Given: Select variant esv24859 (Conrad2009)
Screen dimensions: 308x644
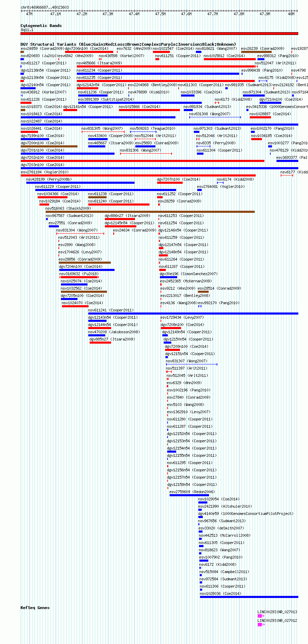Looking at the screenshot, I should coord(42,48).
